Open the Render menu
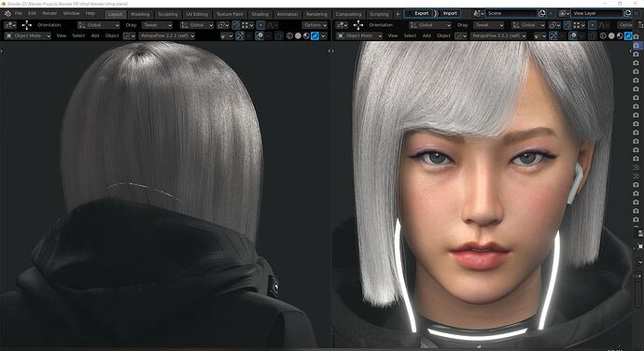This screenshot has width=644, height=351. (49, 13)
